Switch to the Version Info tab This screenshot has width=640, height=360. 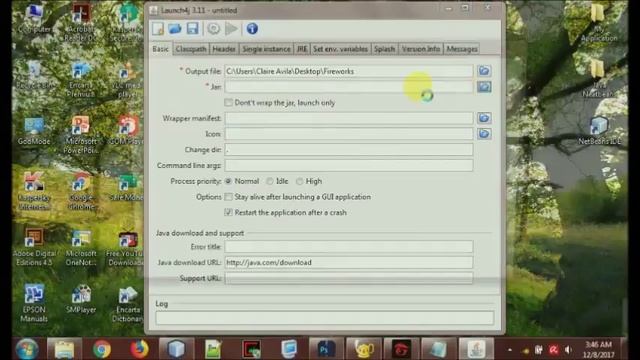[420, 49]
